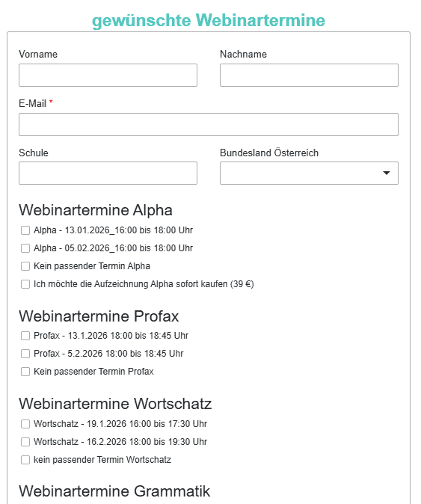Tick Kein passender Termin Alpha checkbox
The image size is (421, 504).
coord(25,266)
